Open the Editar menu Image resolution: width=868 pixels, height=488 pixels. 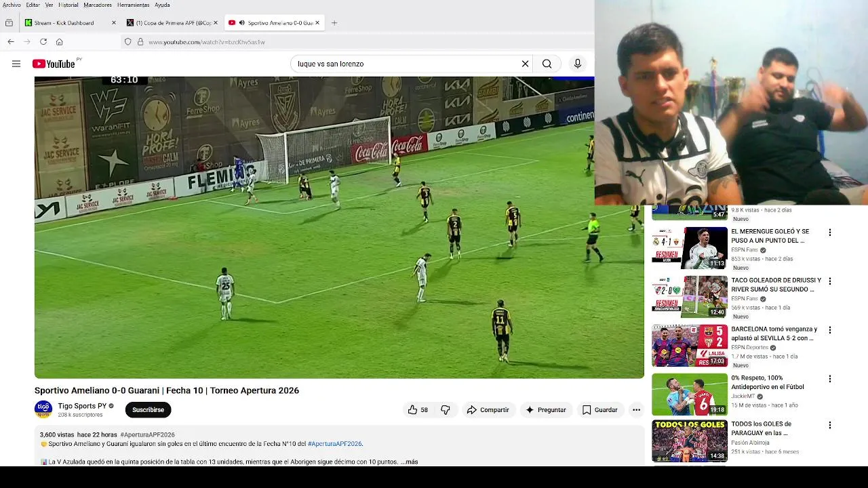click(x=33, y=5)
